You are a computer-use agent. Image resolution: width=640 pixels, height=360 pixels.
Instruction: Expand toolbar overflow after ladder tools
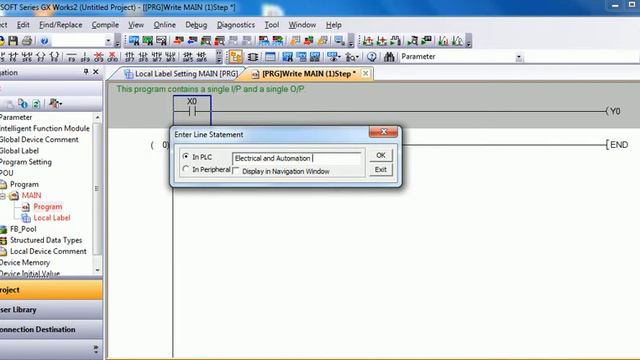(219, 57)
